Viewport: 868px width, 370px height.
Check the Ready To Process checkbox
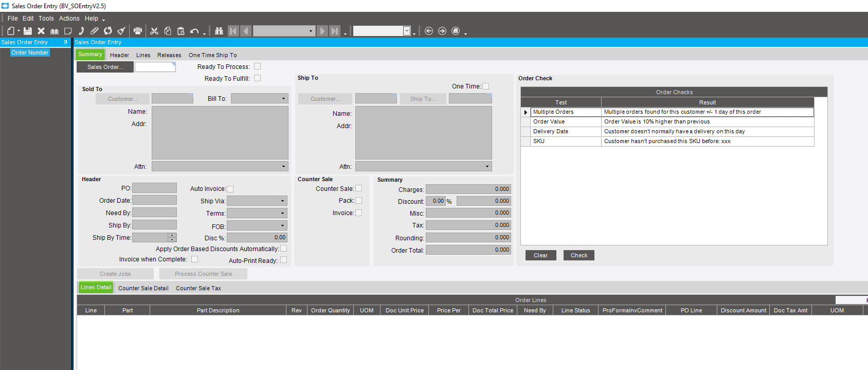pos(258,66)
